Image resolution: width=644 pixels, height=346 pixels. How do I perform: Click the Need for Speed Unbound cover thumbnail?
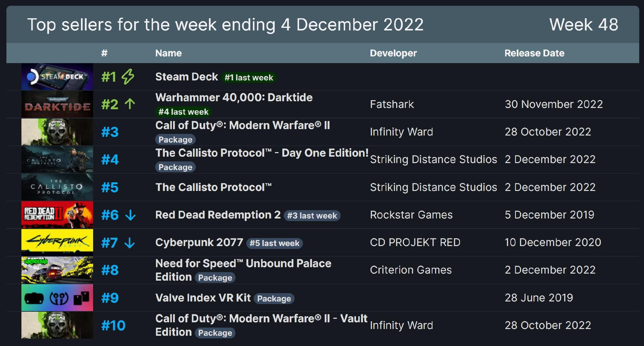(x=57, y=270)
